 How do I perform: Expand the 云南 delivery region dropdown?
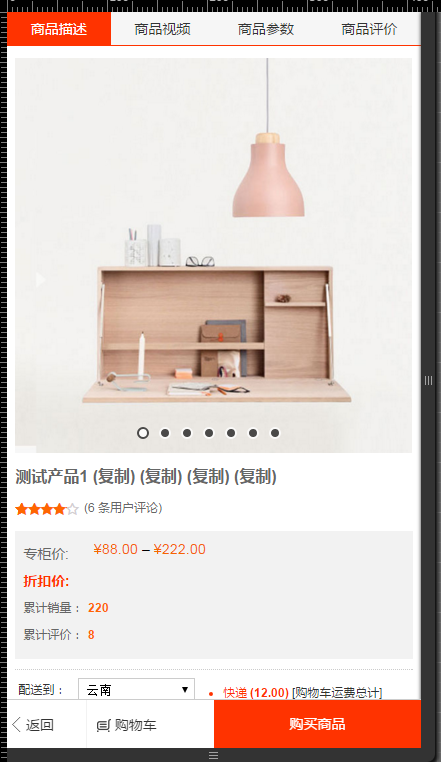point(136,690)
